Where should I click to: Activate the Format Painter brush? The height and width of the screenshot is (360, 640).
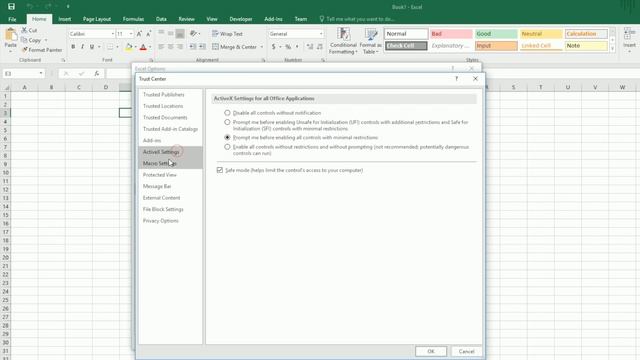24,50
